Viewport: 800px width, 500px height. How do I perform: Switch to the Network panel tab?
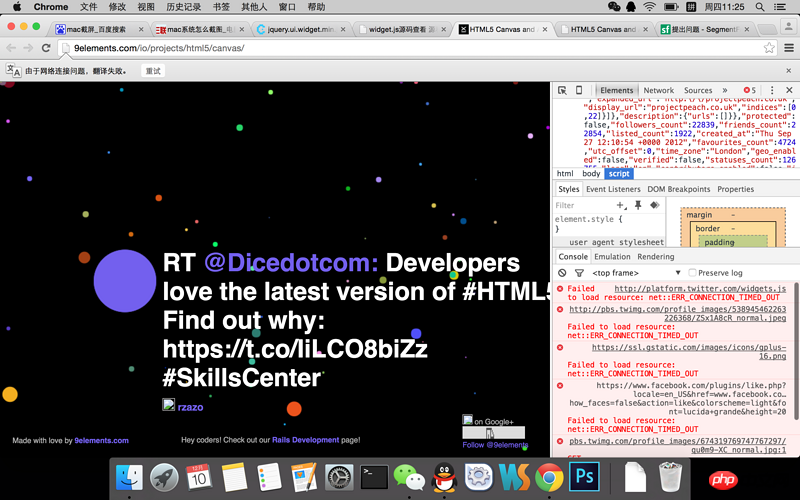[658, 90]
